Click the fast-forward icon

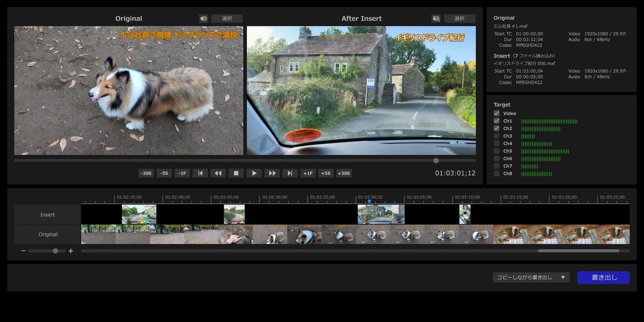pyautogui.click(x=272, y=173)
